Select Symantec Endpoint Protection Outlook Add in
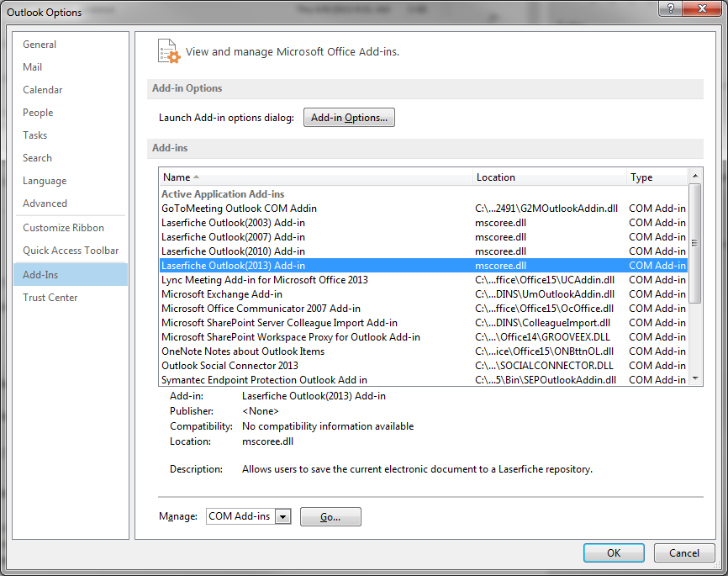The width and height of the screenshot is (728, 576). (x=424, y=380)
